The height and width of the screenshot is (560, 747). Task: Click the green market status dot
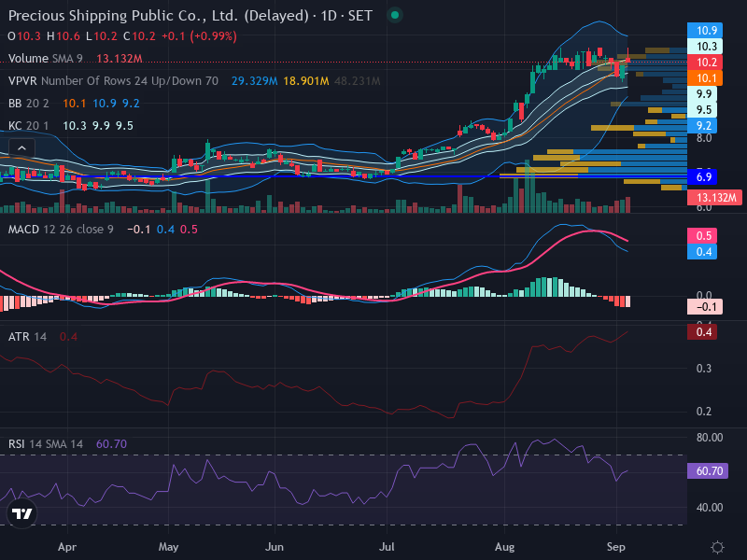click(394, 15)
